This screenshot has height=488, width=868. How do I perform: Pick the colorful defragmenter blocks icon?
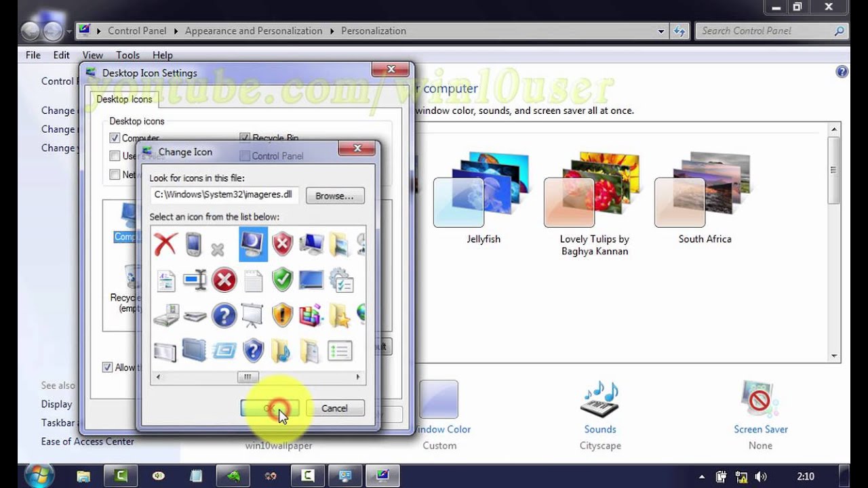point(311,315)
